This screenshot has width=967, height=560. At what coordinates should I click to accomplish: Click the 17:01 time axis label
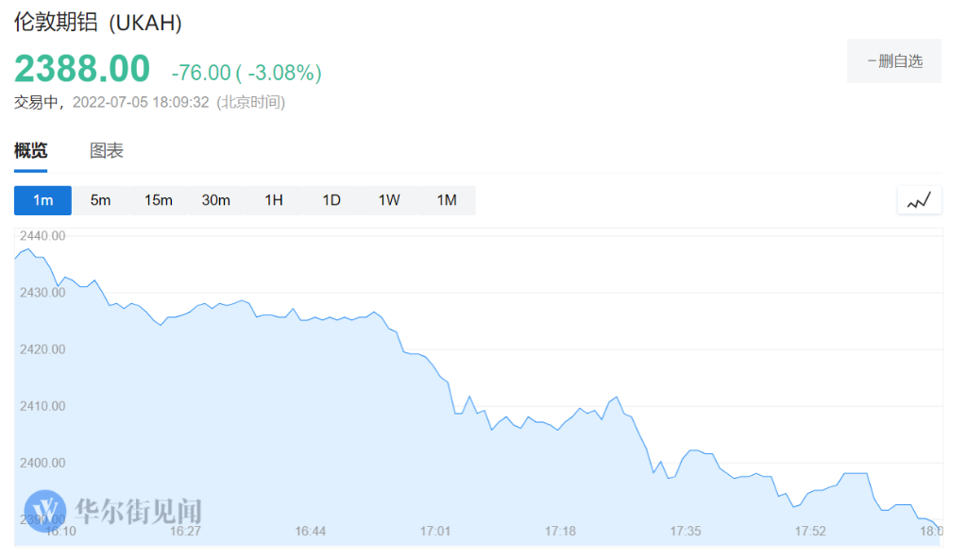435,532
